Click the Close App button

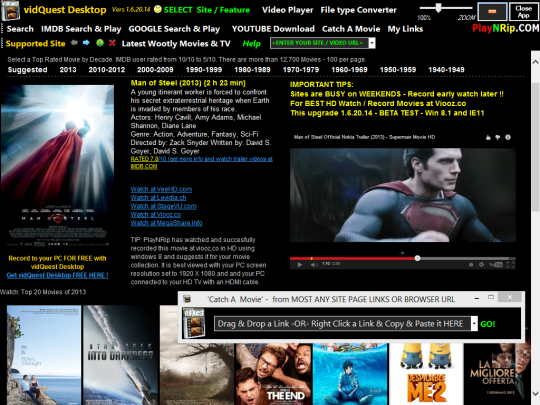pyautogui.click(x=523, y=11)
